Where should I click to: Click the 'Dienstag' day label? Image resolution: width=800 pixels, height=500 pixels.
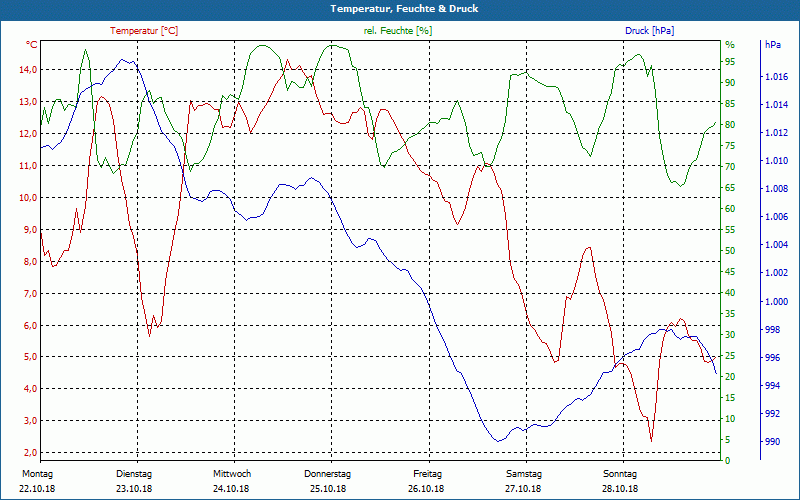coord(134,474)
